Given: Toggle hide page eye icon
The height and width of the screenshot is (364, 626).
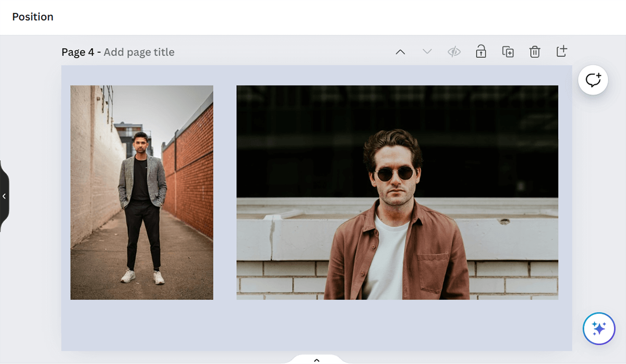Looking at the screenshot, I should click(454, 52).
